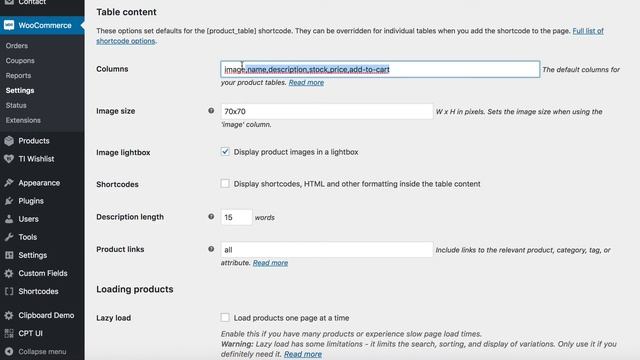Open Orders under WooCommerce
This screenshot has height=360, width=640.
(x=17, y=46)
